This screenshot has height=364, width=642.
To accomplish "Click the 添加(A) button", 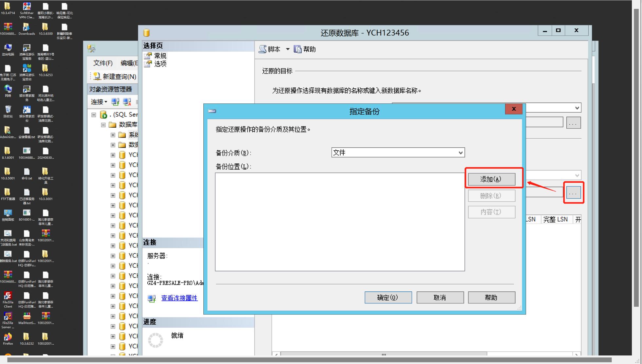I will click(x=491, y=179).
